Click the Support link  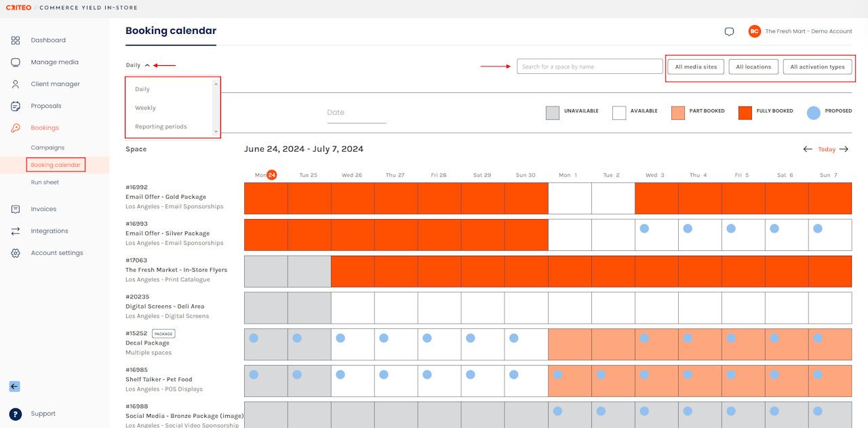(x=43, y=414)
